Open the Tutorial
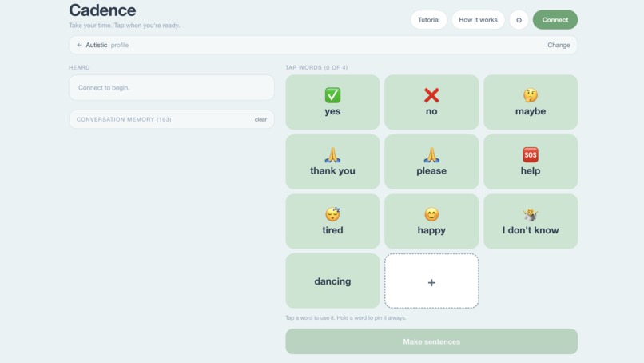644x363 pixels. point(429,20)
